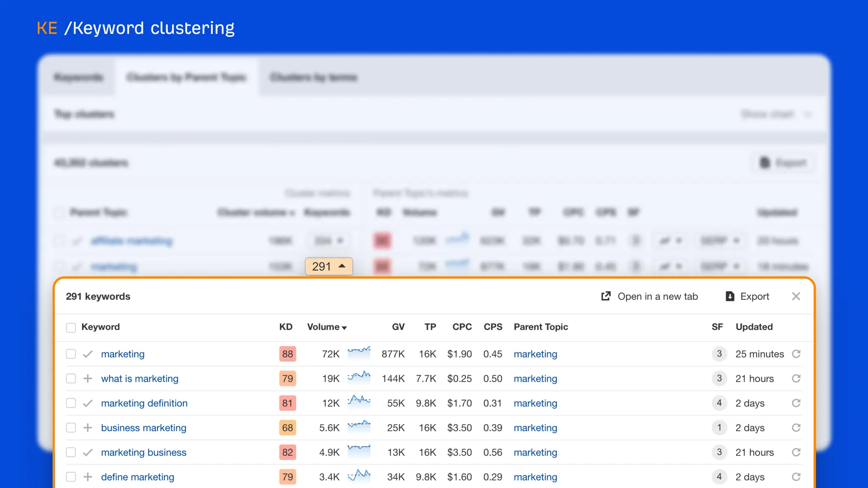Screen dimensions: 868x488
Task: Click SF badge 3 in 'what is marketing' row
Action: point(719,378)
